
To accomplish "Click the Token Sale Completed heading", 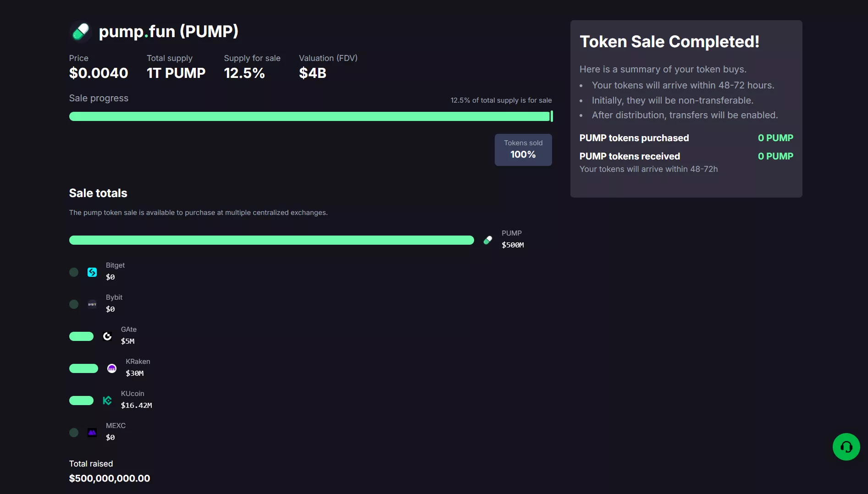I will tap(669, 42).
